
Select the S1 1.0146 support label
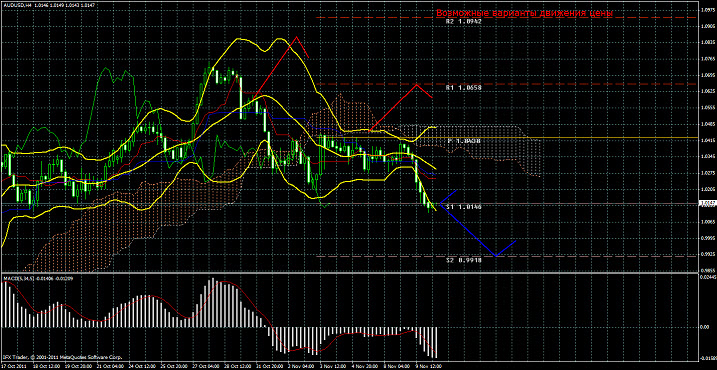tap(464, 207)
